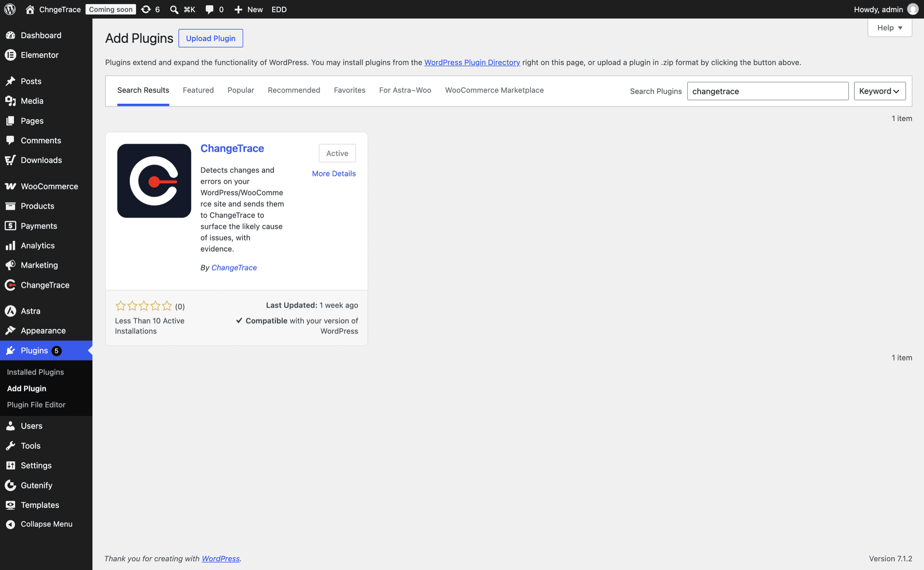Screen dimensions: 924x570
Task: Open the WooCommerce sidebar icon
Action: (x=10, y=186)
